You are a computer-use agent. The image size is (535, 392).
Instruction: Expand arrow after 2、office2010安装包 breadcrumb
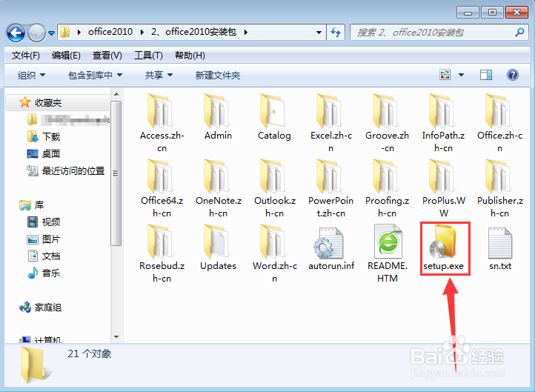click(x=246, y=32)
